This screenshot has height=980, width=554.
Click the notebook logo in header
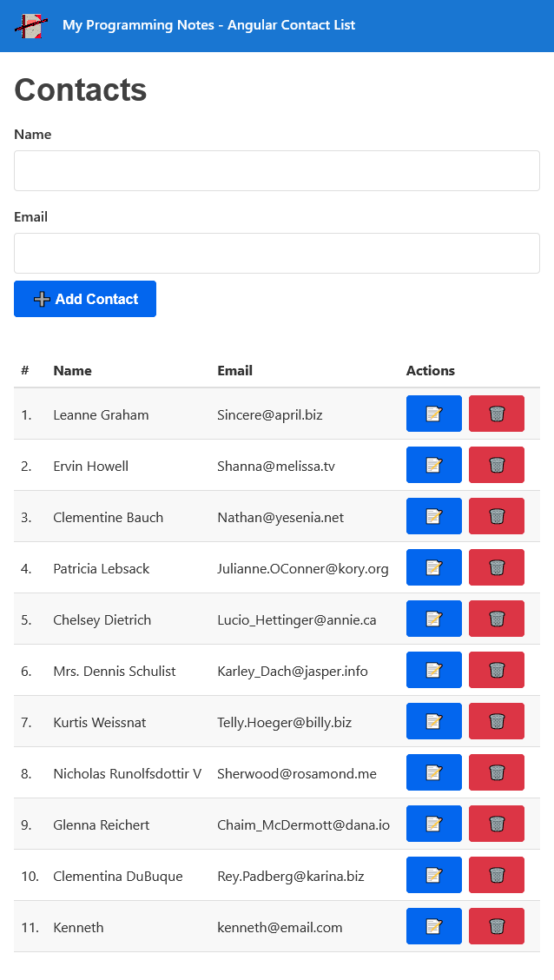(31, 25)
